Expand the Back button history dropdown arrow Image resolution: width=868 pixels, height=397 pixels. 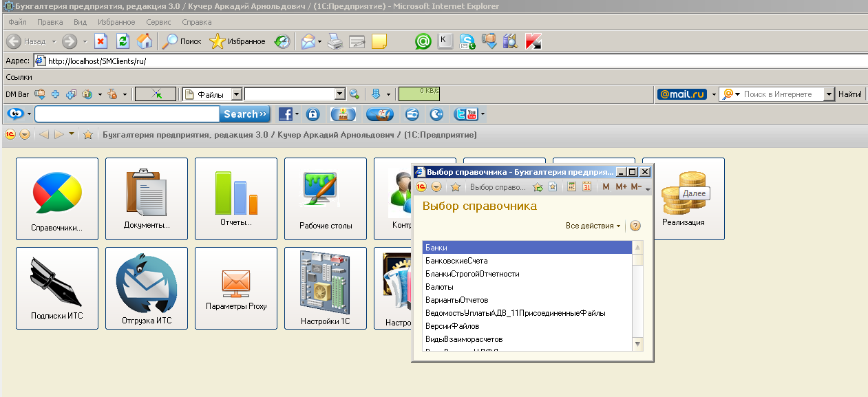(54, 41)
